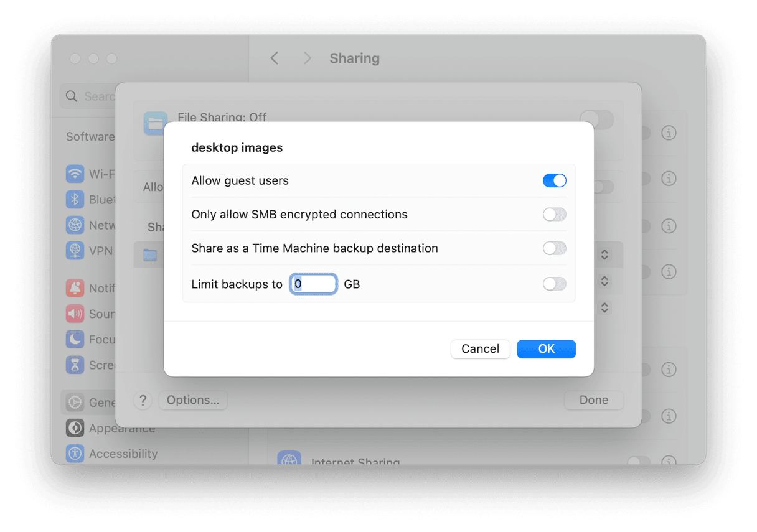The height and width of the screenshot is (532, 757).
Task: Click the backup limit GB input field
Action: point(313,284)
